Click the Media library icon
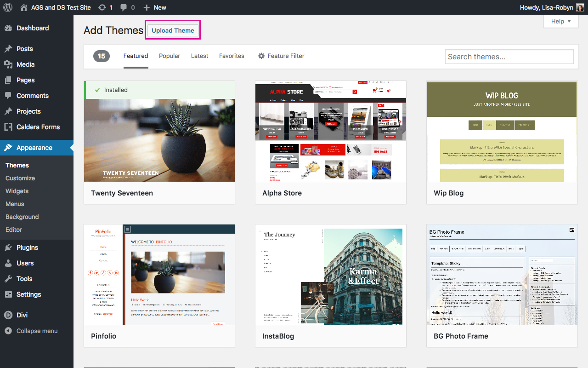The width and height of the screenshot is (588, 368). (8, 64)
